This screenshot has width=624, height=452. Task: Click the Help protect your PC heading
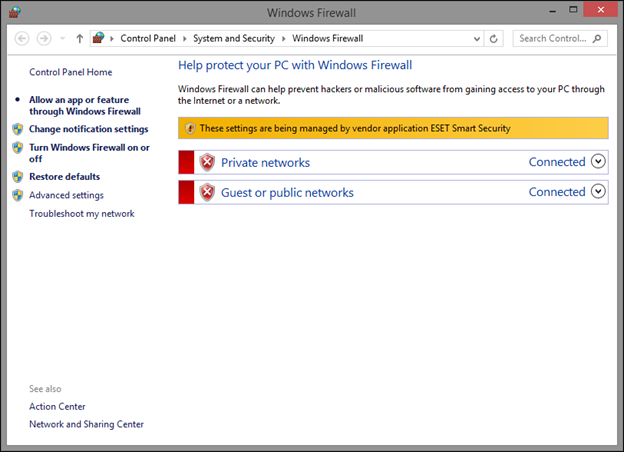(x=295, y=65)
